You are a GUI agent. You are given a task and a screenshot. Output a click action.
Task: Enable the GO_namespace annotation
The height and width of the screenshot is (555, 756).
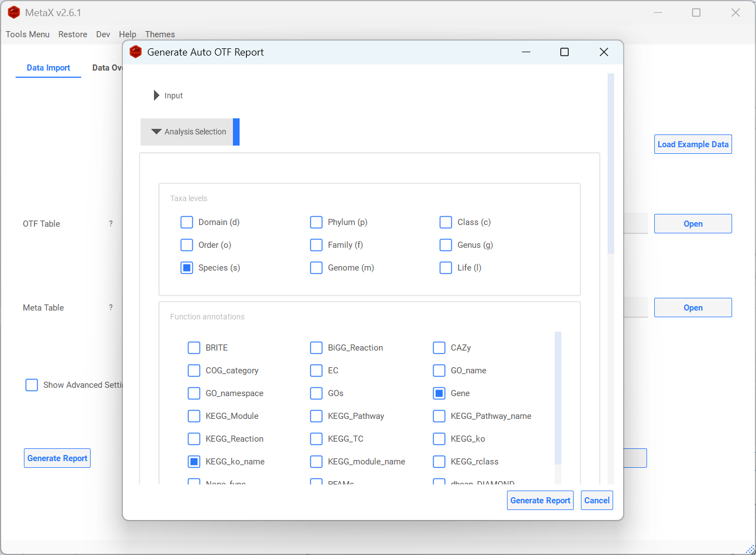click(x=194, y=393)
